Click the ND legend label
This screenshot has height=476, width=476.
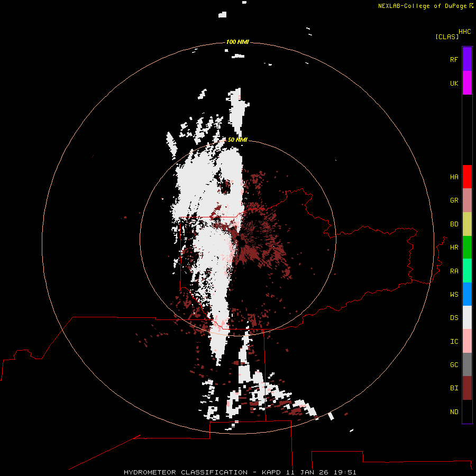click(x=454, y=412)
